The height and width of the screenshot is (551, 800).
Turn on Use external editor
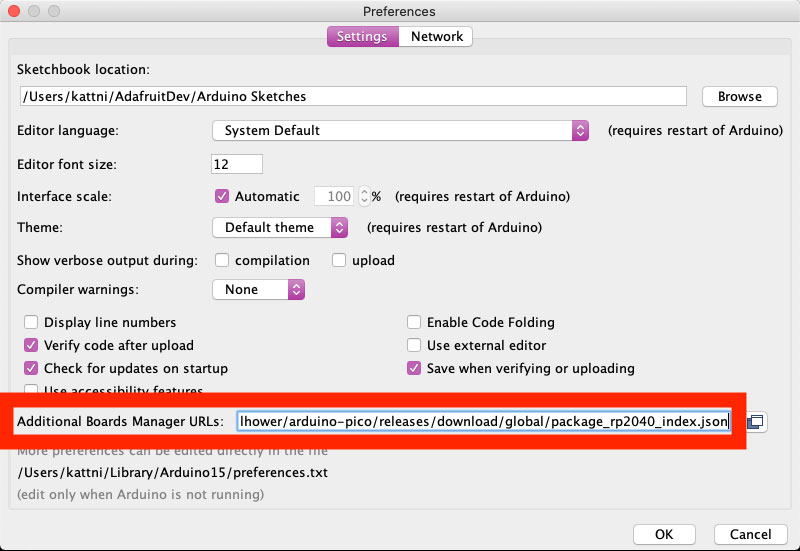click(414, 345)
